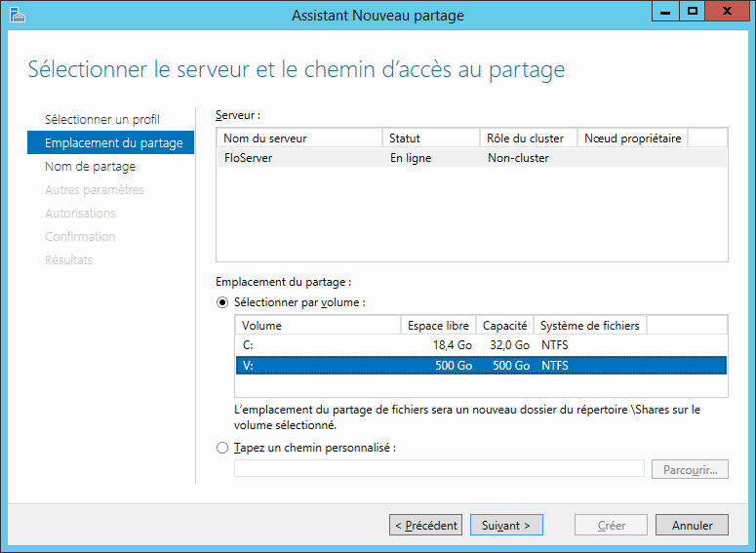The image size is (756, 553).
Task: Click the 'Suivant >' button
Action: [506, 525]
